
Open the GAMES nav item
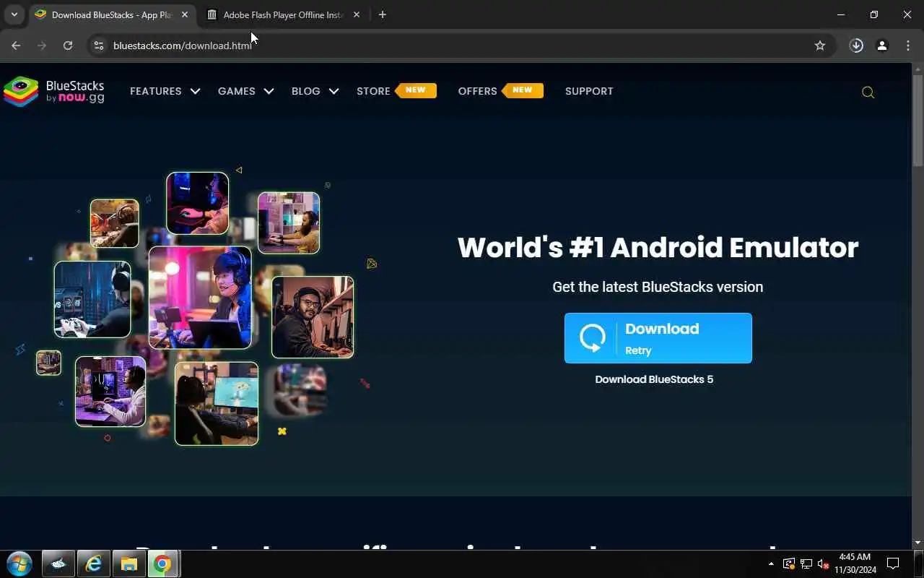point(237,91)
